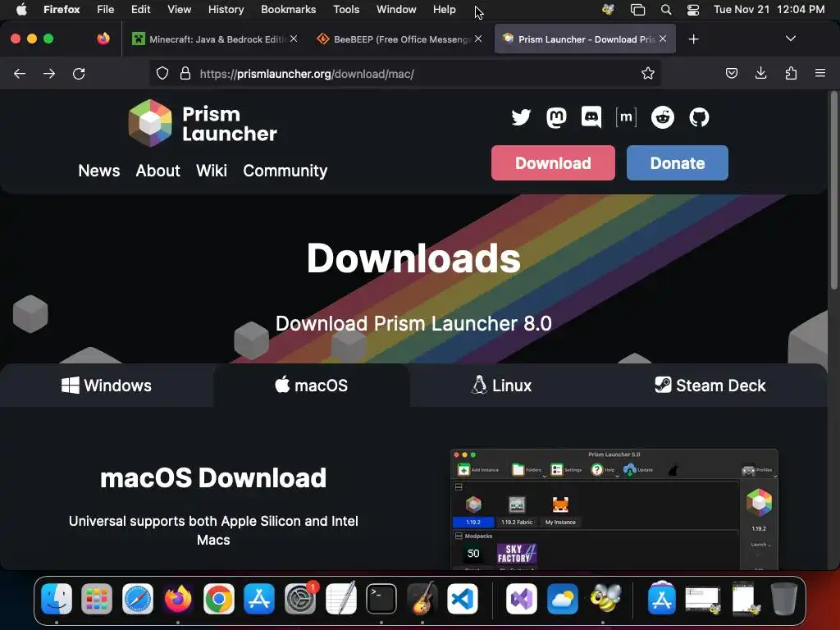Reload the current page
Screen dimensions: 840x630
point(79,73)
